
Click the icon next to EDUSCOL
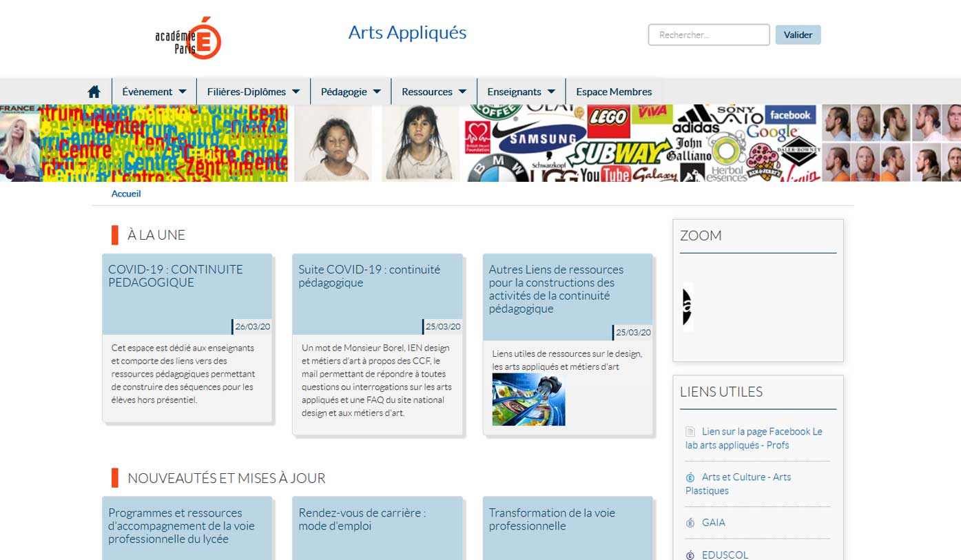(x=690, y=554)
